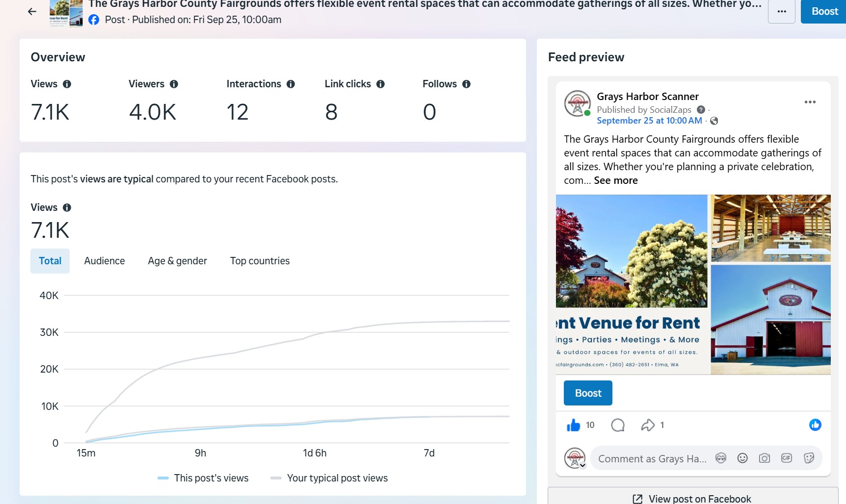Click the Grays Harbor Scanner profile picture
Screen dimensions: 846x504
coord(577,103)
